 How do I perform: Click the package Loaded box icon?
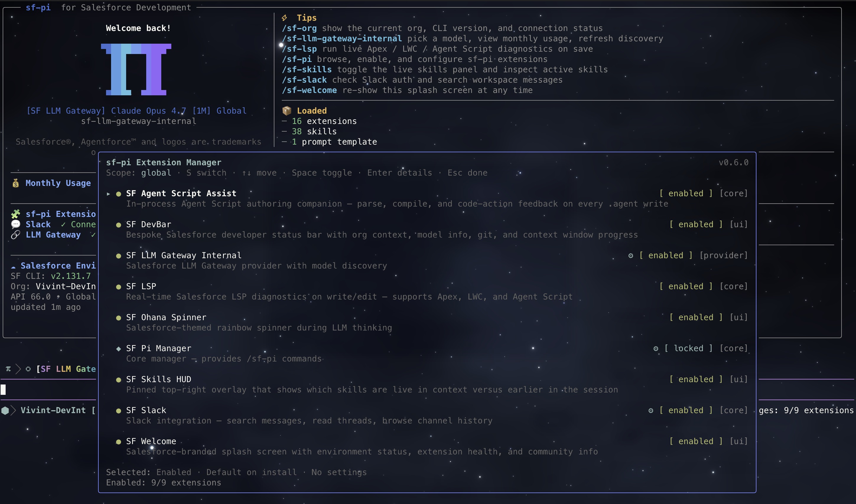click(x=287, y=111)
